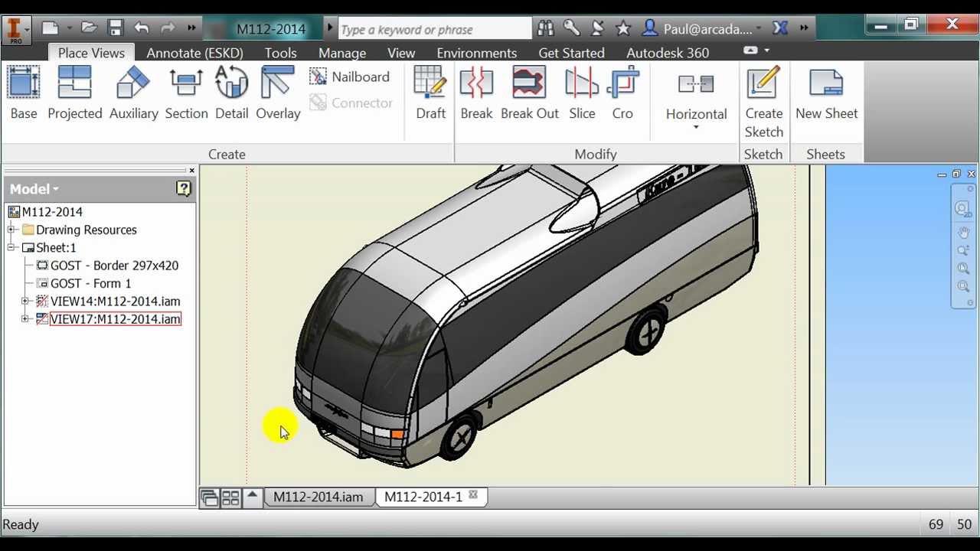Activate the Section view tool

point(186,93)
